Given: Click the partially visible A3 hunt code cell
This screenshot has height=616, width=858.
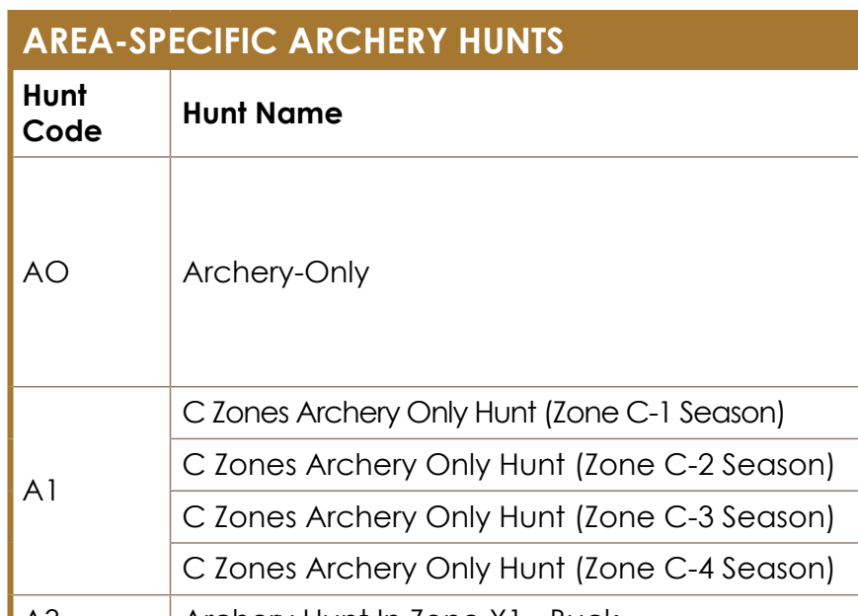Looking at the screenshot, I should tap(91, 606).
